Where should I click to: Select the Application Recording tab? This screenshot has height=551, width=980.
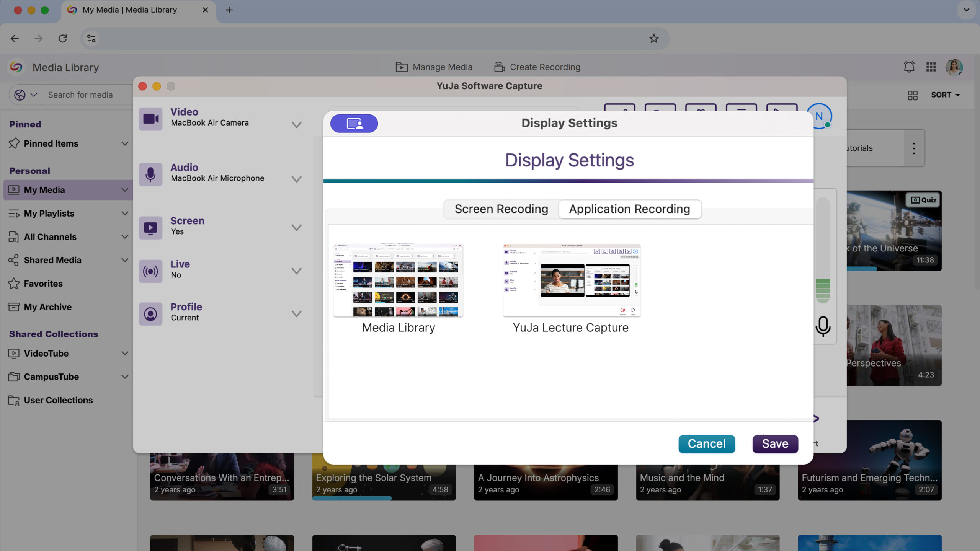(x=629, y=209)
